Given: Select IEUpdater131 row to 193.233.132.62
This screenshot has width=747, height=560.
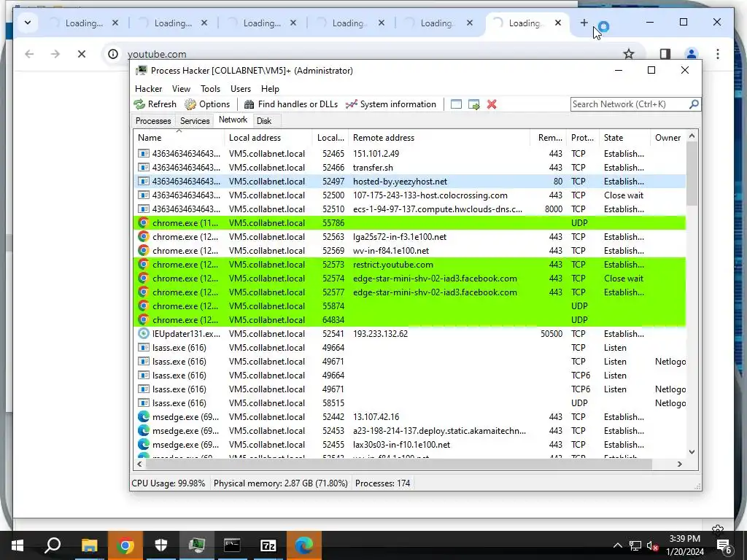Looking at the screenshot, I should (410, 334).
